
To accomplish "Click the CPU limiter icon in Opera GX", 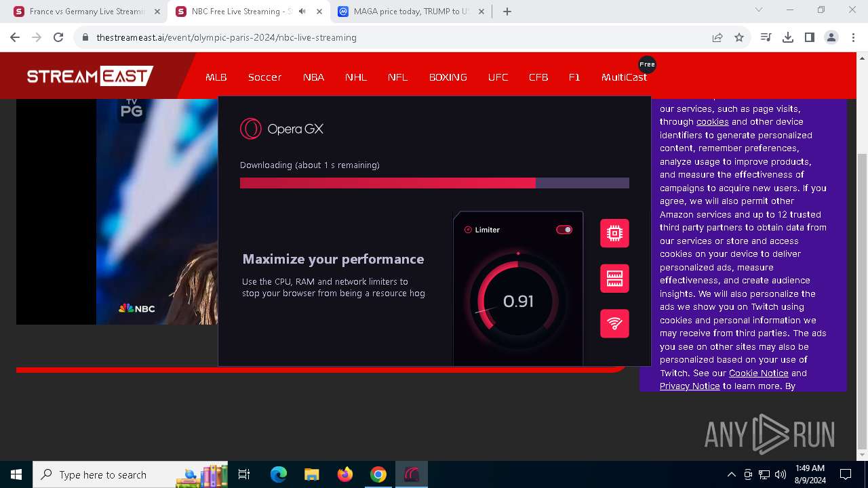I will point(614,233).
